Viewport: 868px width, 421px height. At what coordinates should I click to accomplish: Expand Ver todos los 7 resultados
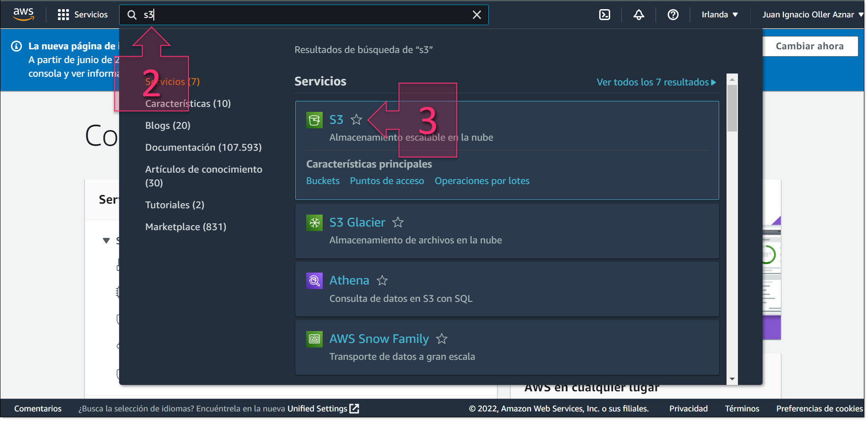pyautogui.click(x=653, y=82)
